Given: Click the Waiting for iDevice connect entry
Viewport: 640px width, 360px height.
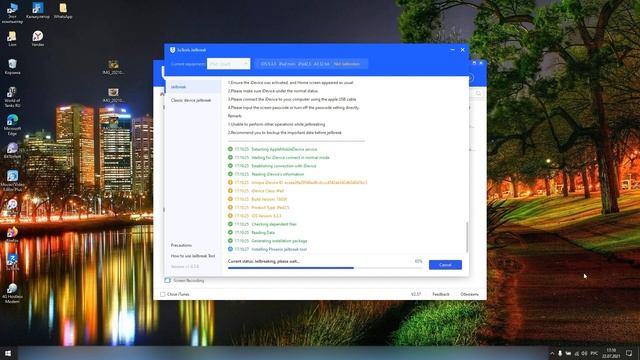Looking at the screenshot, I should pyautogui.click(x=279, y=158).
